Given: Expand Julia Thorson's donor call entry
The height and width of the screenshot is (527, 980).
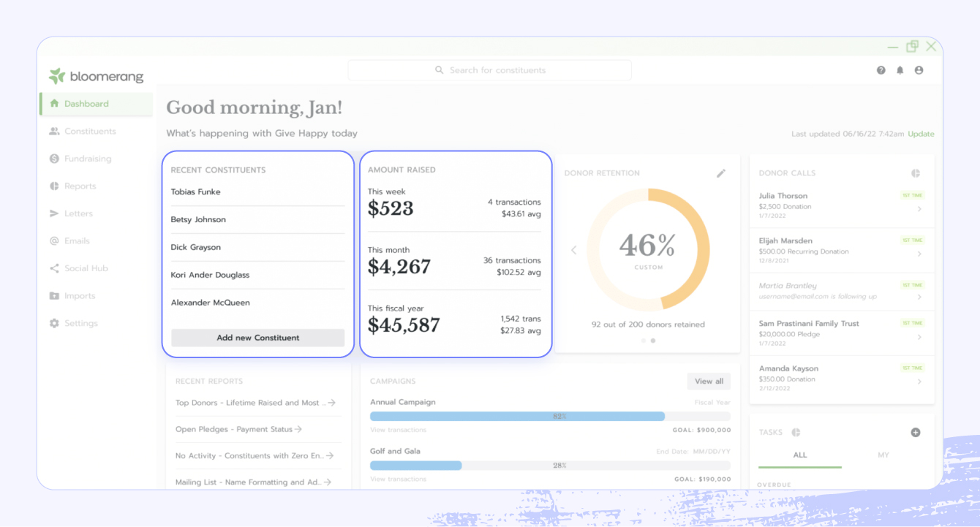Looking at the screenshot, I should coord(919,208).
